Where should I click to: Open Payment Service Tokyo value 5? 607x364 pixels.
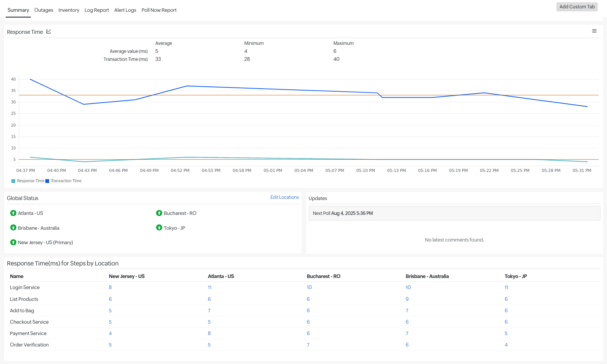506,333
